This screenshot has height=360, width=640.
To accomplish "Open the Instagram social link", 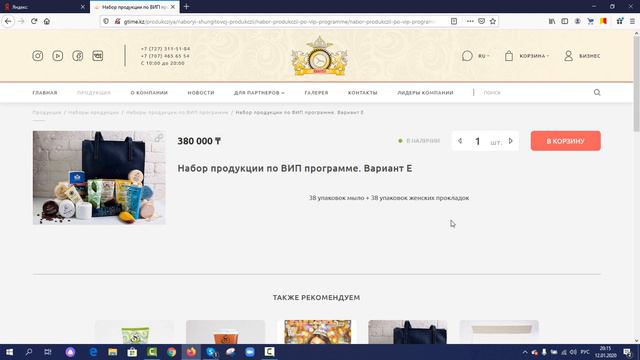I will click(38, 56).
